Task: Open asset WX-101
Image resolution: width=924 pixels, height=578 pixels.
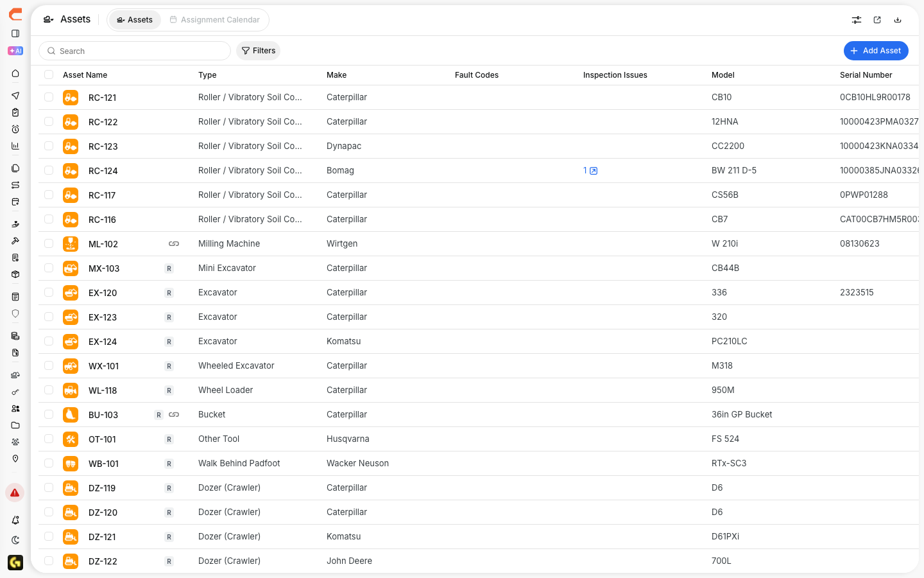Action: pyautogui.click(x=103, y=366)
